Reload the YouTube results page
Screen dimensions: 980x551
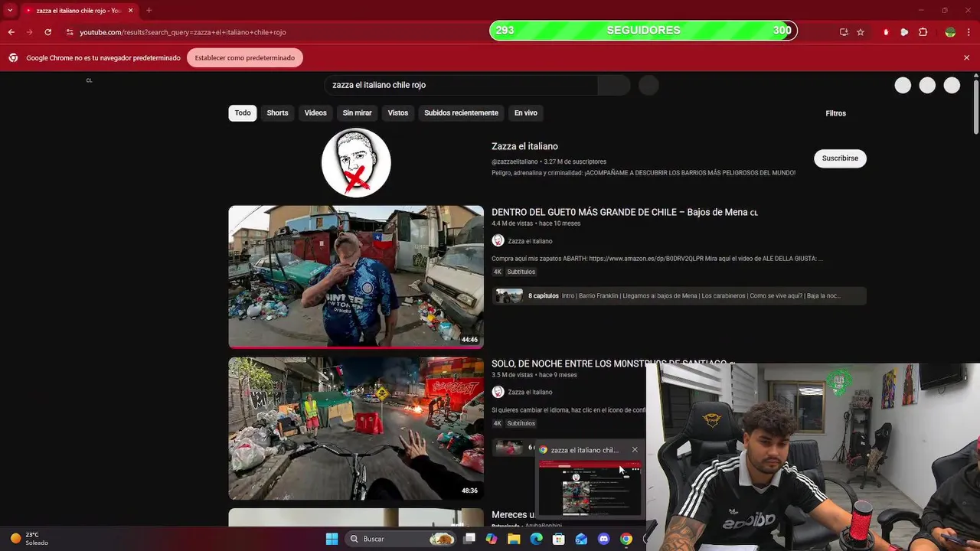47,32
